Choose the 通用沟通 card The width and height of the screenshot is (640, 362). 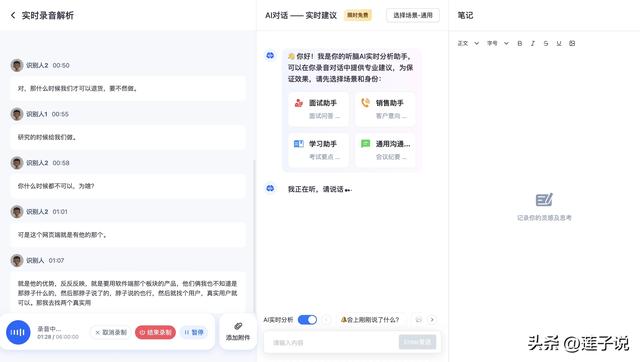385,150
